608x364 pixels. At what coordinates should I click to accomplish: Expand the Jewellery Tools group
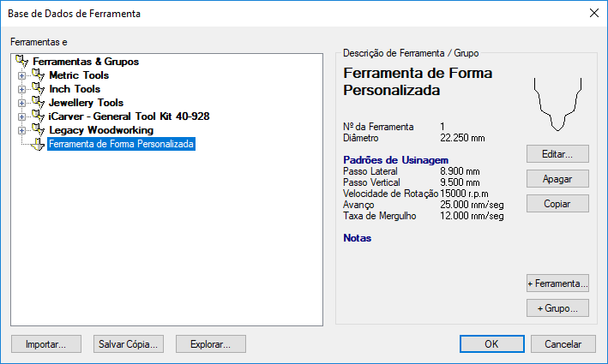(21, 104)
